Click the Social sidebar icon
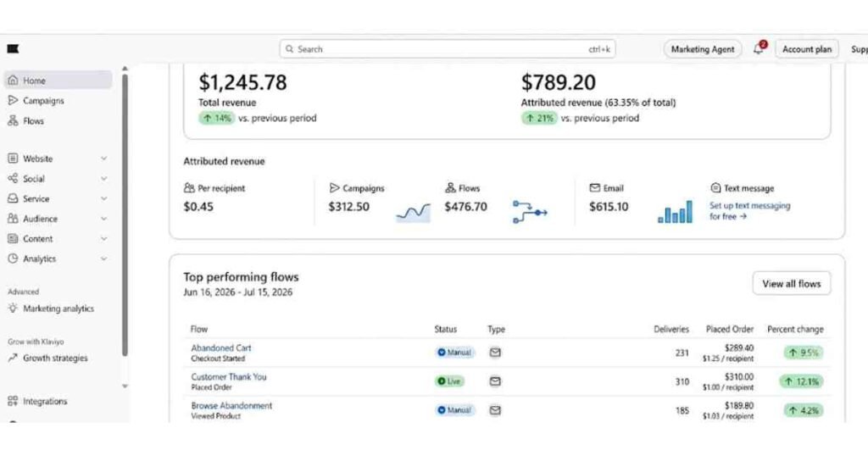868x456 pixels. pyautogui.click(x=13, y=178)
